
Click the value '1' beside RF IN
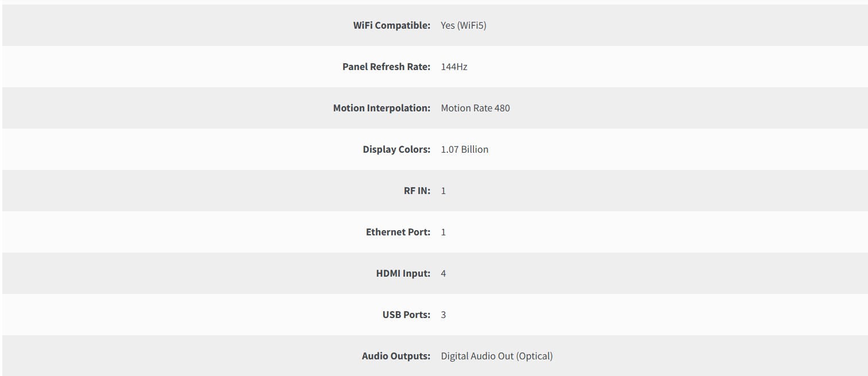[443, 191]
